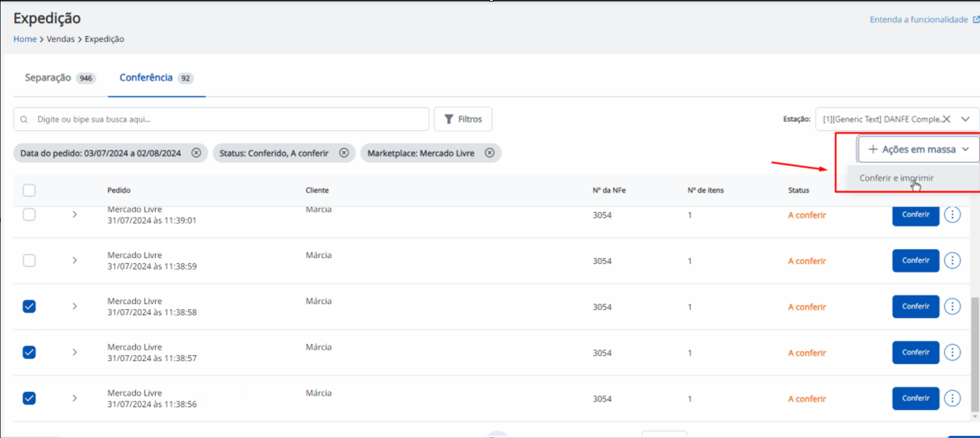Click Conferir for order 11:38:57
Image resolution: width=980 pixels, height=438 pixels.
(x=915, y=352)
